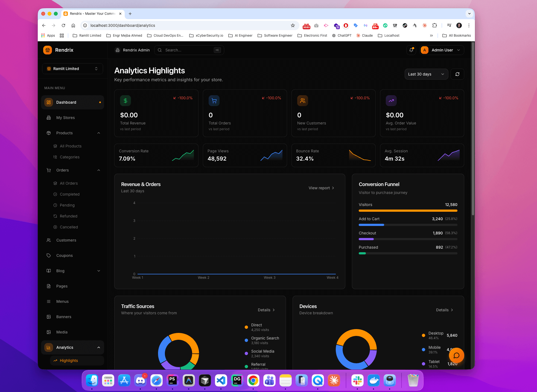Open the chat bubble in bottom corner
537x392 pixels.
(x=456, y=355)
